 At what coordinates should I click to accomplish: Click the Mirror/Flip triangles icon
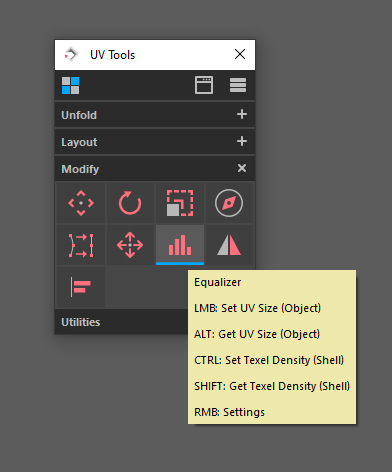tap(229, 245)
